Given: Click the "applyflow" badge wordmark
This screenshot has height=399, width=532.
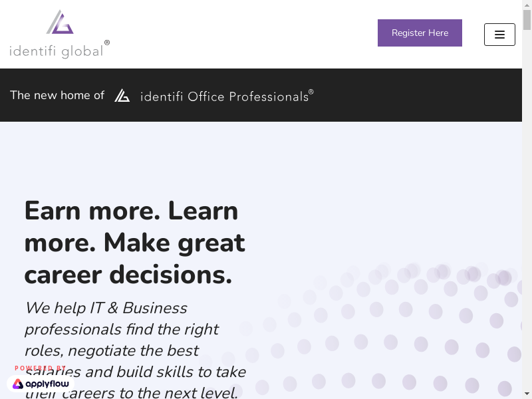Looking at the screenshot, I should click(47, 384).
